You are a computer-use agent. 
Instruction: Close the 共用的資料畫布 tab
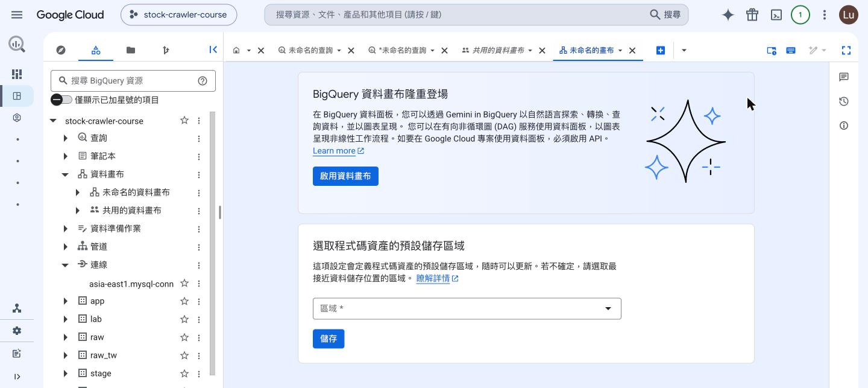tap(542, 50)
